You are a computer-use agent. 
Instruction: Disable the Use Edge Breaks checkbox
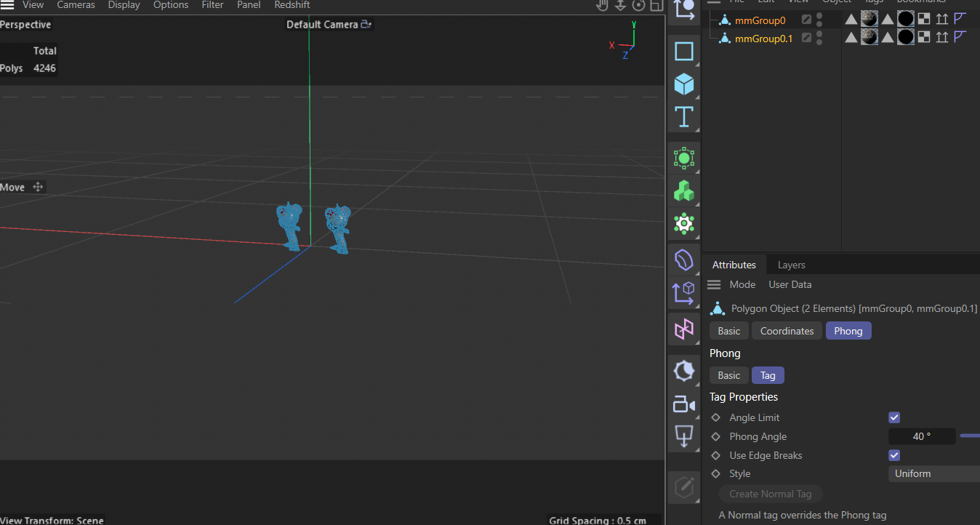[893, 454]
